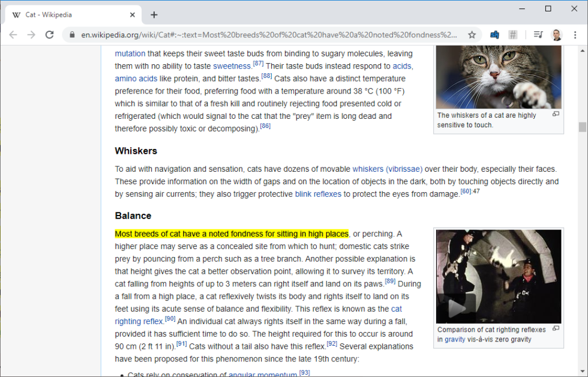Viewport: 588px width, 377px height.
Task: Click the "Balance" section heading
Action: point(133,216)
